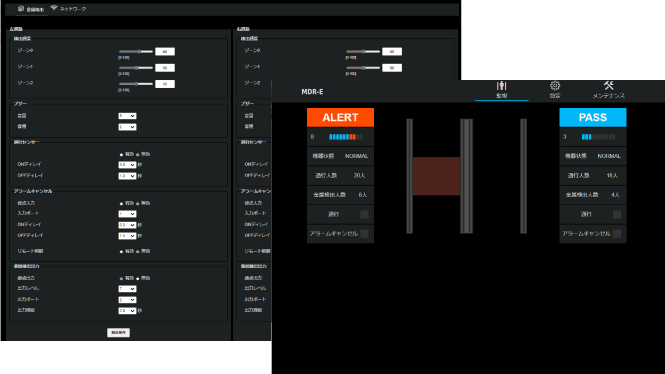
Task: Select 無効 for 通行センサー in left unit
Action: coord(137,155)
